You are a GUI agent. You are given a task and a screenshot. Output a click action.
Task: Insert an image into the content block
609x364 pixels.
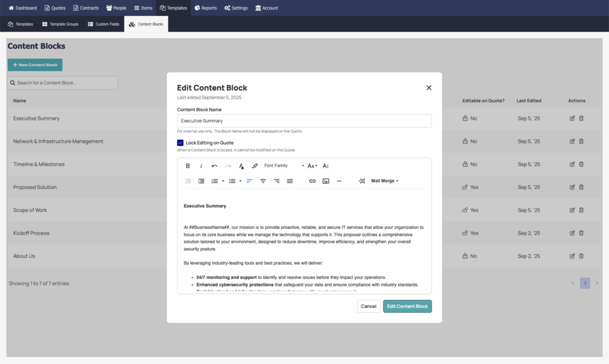tap(326, 181)
